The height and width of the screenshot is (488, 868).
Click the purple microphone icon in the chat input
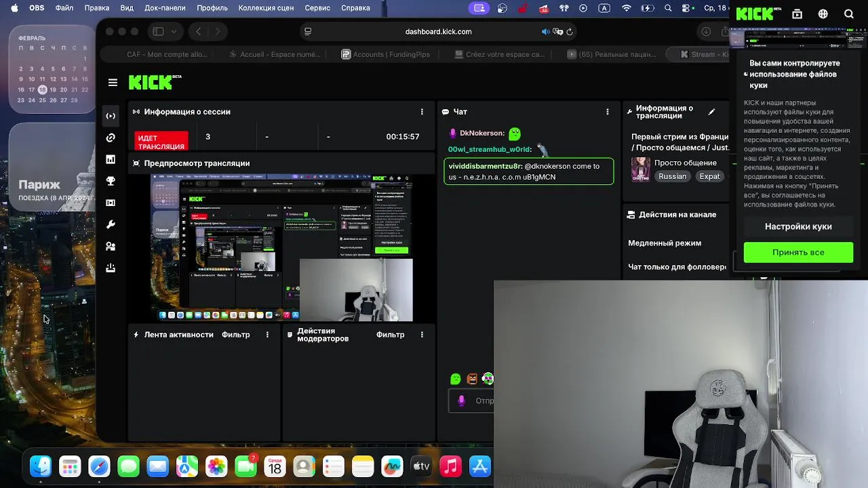[x=461, y=401]
